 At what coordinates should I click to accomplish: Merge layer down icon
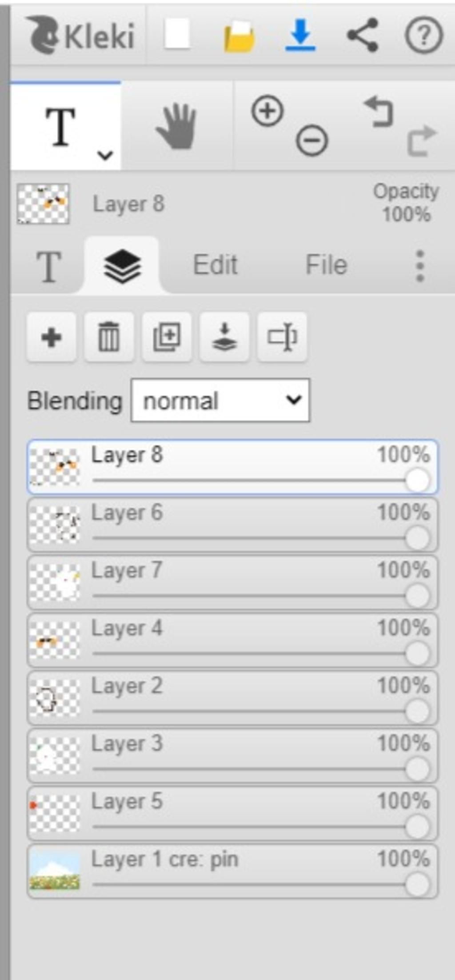tap(224, 337)
